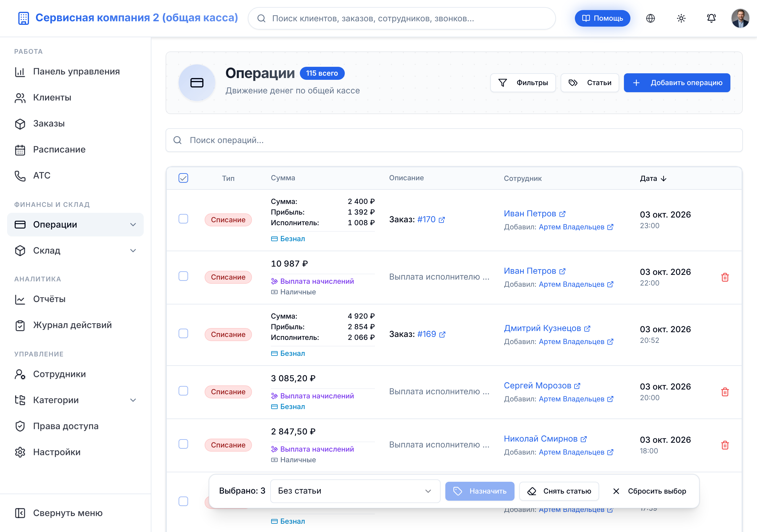Click the Операции card icon in header
Viewport: 757px width, 532px height.
(x=197, y=83)
